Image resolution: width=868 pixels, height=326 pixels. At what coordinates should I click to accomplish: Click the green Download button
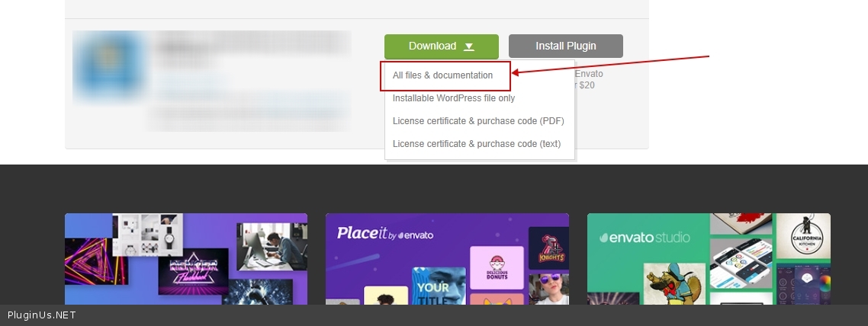click(432, 46)
